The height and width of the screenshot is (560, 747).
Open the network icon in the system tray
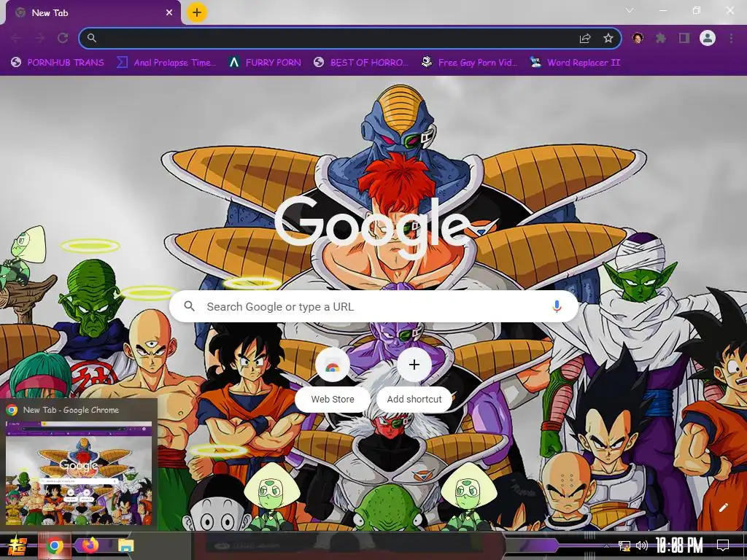624,545
